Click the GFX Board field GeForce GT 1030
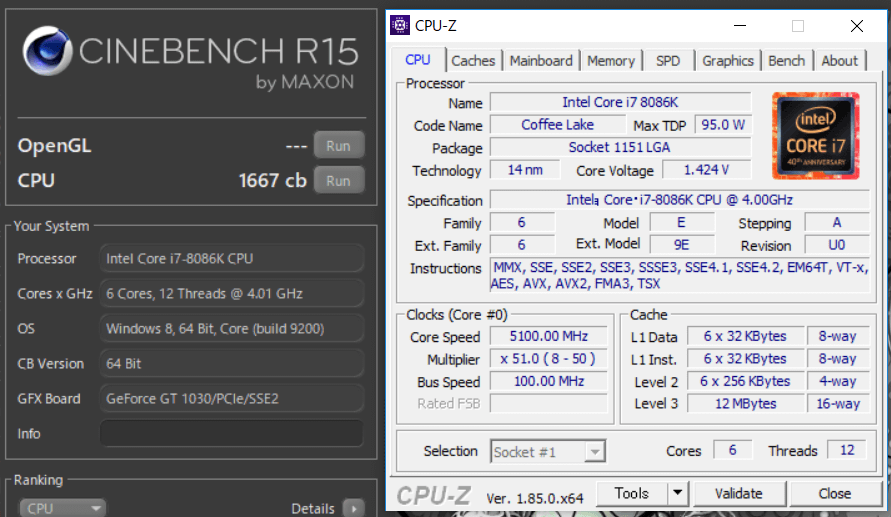The width and height of the screenshot is (891, 517). [x=232, y=399]
